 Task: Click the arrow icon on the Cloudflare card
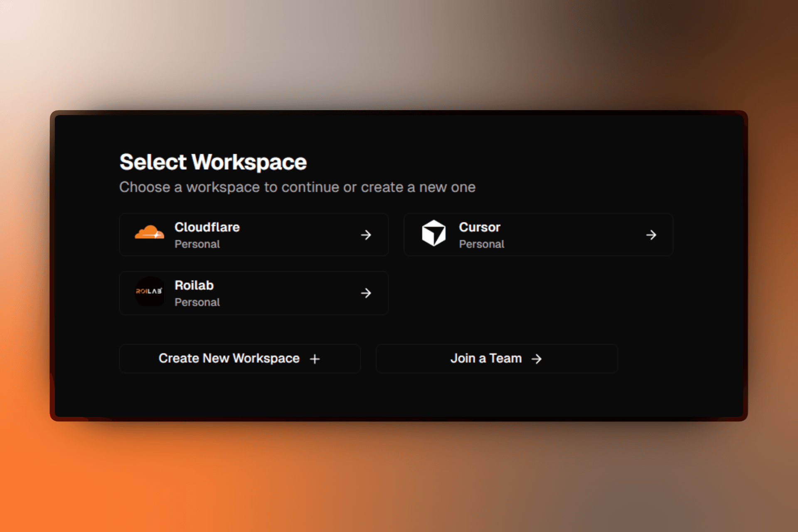coord(366,235)
